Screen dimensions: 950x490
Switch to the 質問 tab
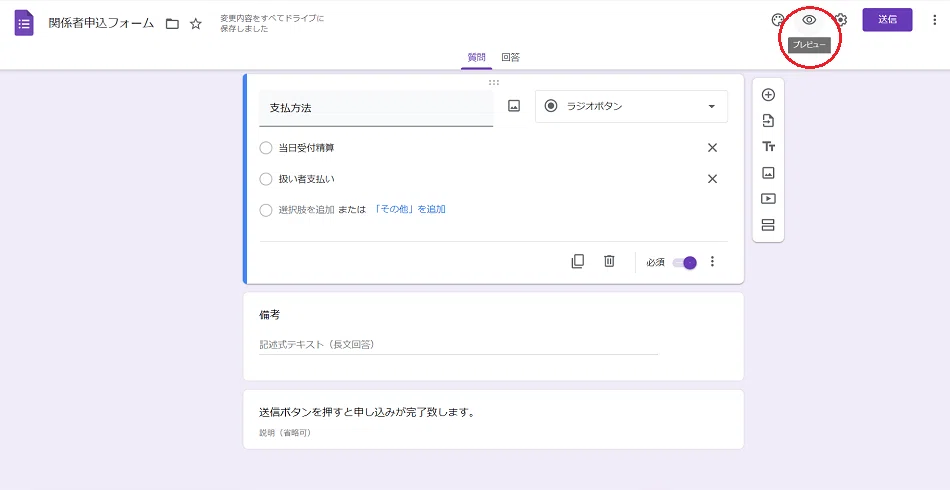(476, 58)
